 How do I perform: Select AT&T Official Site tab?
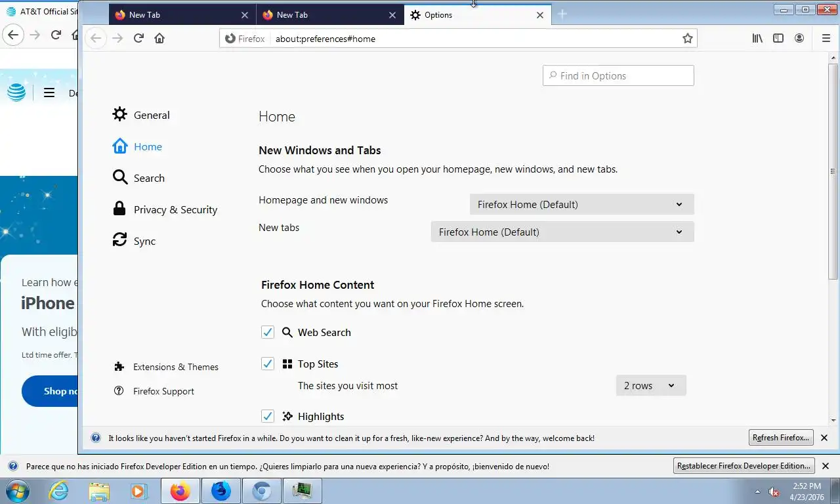(41, 11)
